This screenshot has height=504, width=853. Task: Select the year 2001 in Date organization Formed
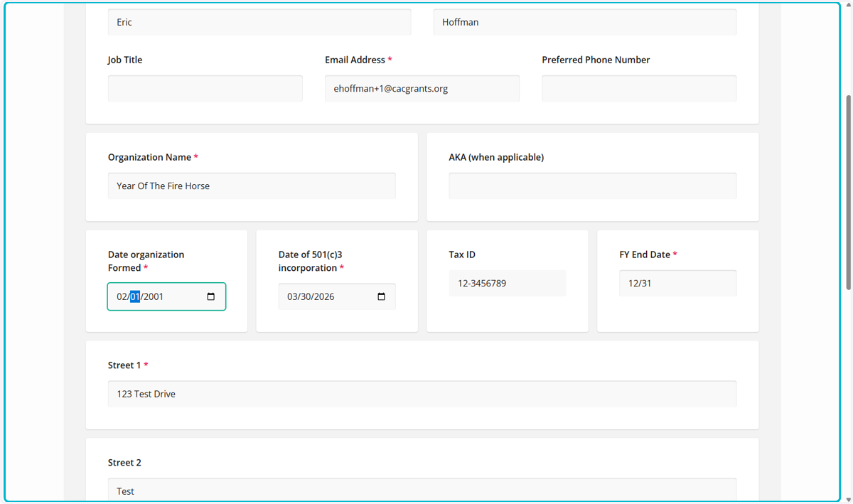point(154,296)
